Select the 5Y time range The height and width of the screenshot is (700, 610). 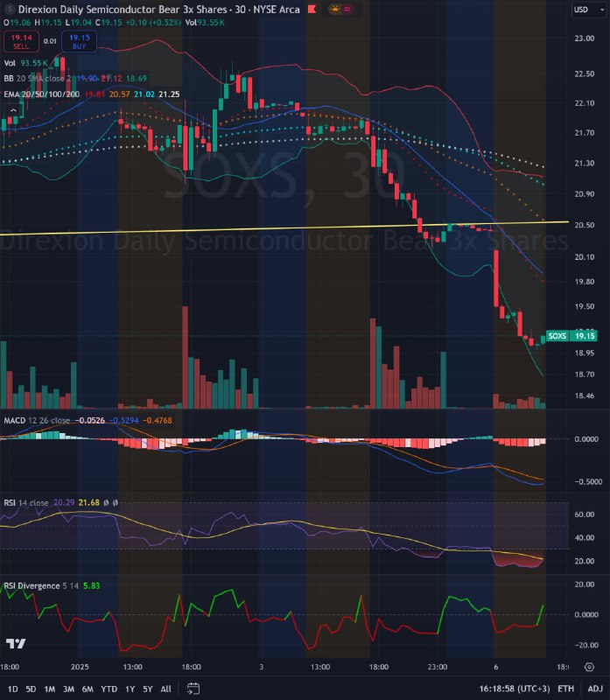(x=148, y=689)
